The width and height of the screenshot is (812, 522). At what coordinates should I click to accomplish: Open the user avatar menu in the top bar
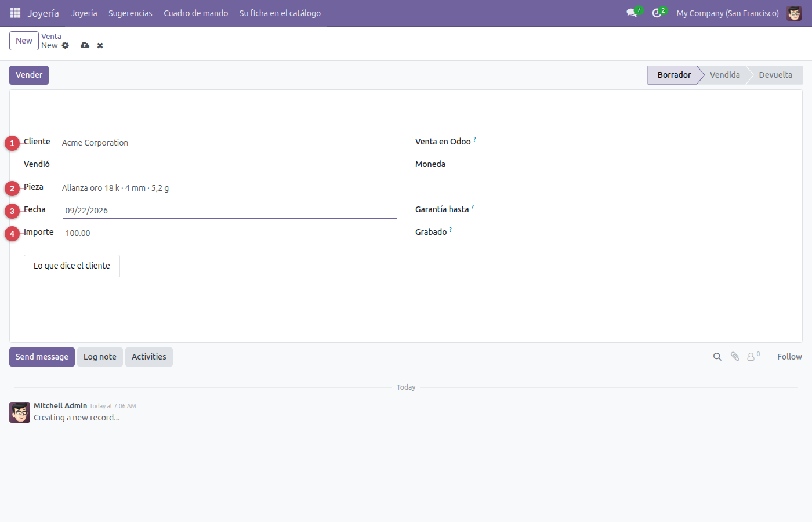(x=794, y=13)
